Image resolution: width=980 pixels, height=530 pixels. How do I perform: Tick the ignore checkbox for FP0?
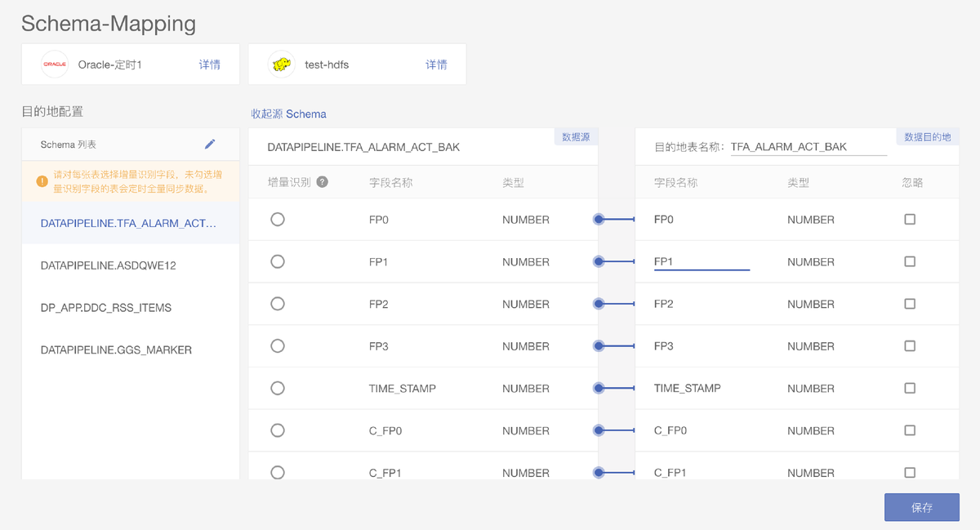[910, 220]
